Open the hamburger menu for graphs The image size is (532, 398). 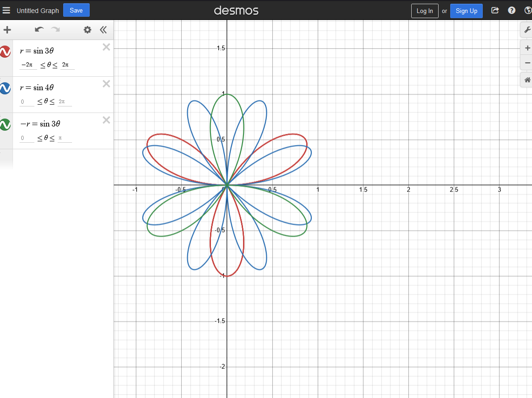[7, 10]
